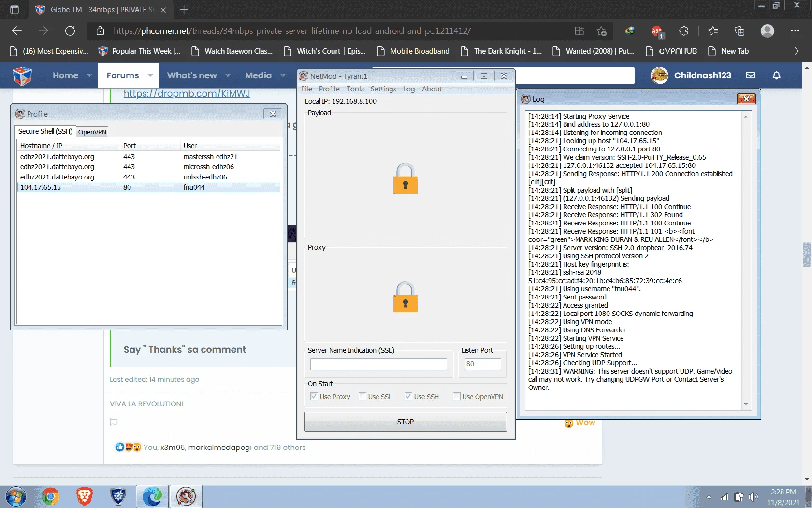Expand the Forums nav dropdown arrow

(x=150, y=75)
